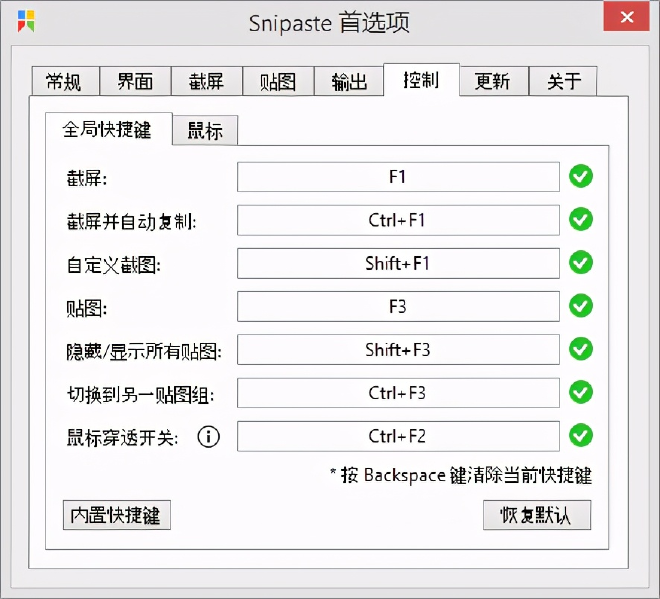This screenshot has height=599, width=660.
Task: Focus the 截屏 hotkey field showing F1
Action: (x=398, y=177)
